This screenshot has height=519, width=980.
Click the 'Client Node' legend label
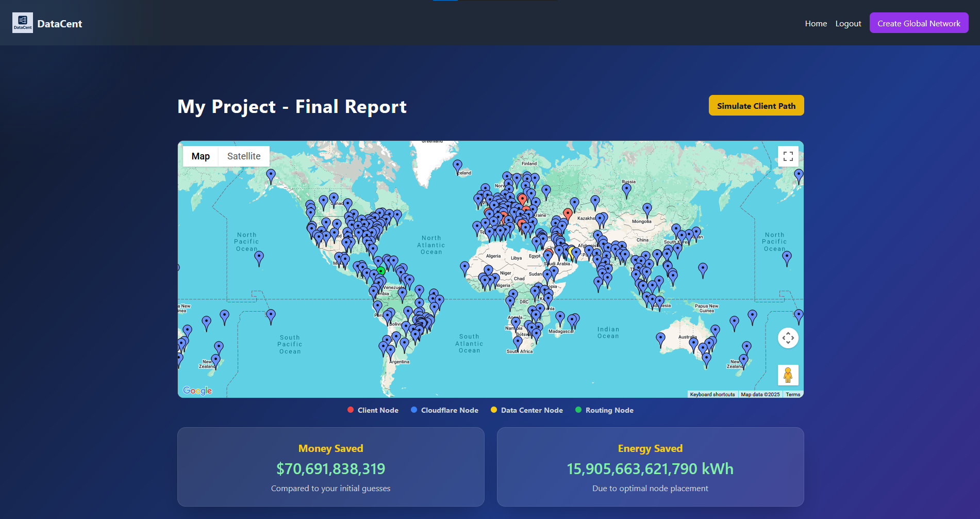coord(378,410)
